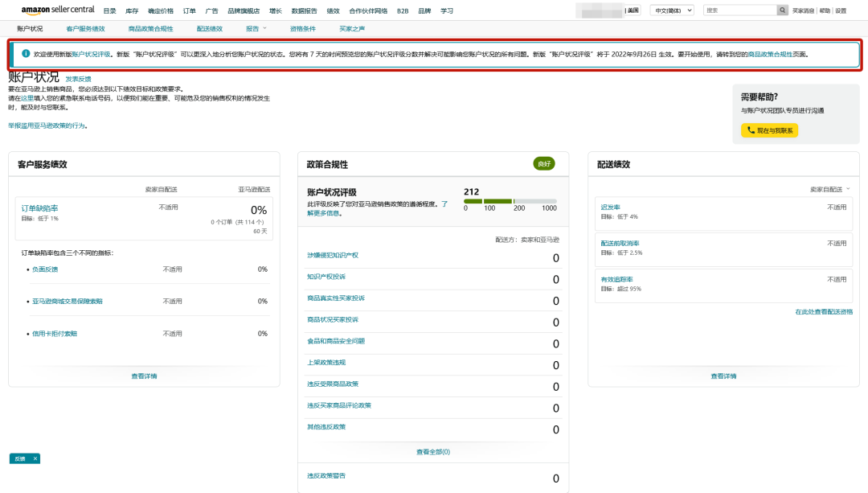Open the B2B menu
Viewport: 868px width, 493px height.
click(403, 11)
